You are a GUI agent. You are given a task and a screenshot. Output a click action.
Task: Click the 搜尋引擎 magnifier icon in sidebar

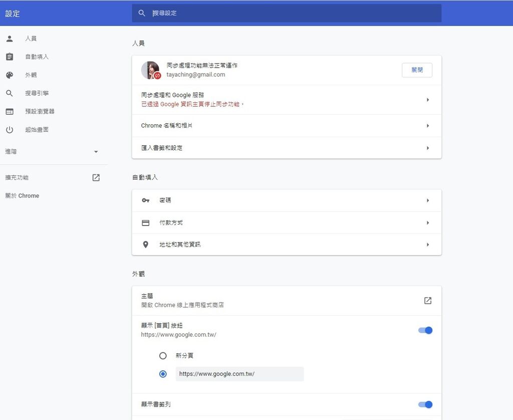10,93
